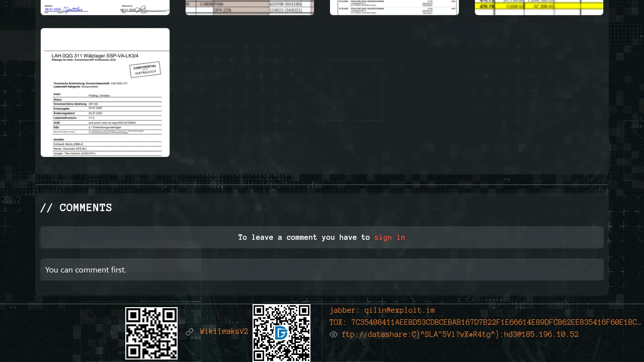
Task: Click the chain link icon beside WikileaksV2
Action: point(190,332)
